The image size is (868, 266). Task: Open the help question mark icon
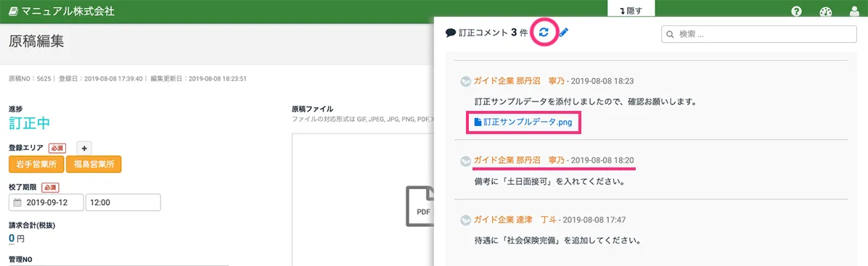[797, 12]
